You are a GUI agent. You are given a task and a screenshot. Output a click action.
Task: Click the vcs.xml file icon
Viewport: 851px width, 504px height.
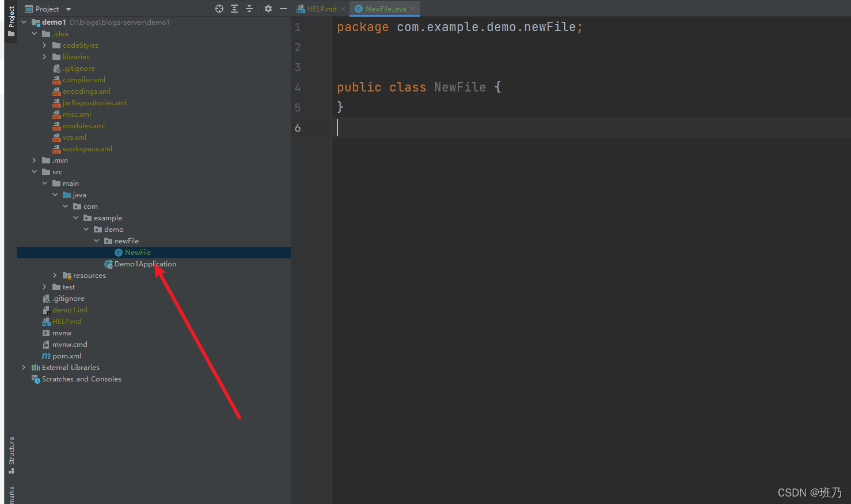coord(56,138)
